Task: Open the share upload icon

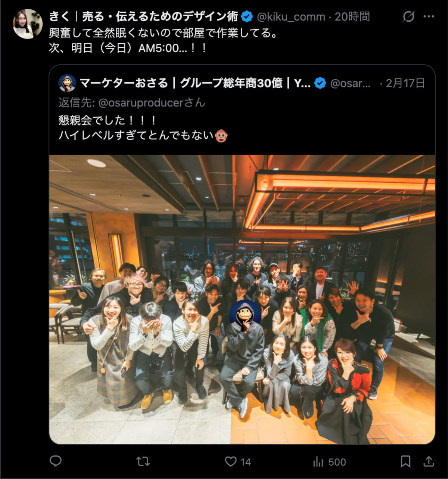Action: [x=429, y=461]
